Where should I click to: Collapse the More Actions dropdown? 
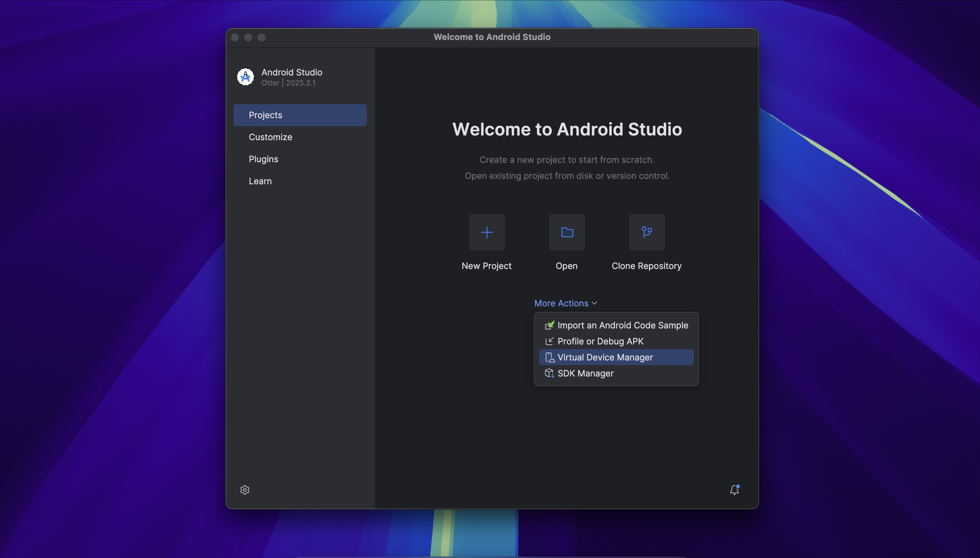pyautogui.click(x=566, y=303)
